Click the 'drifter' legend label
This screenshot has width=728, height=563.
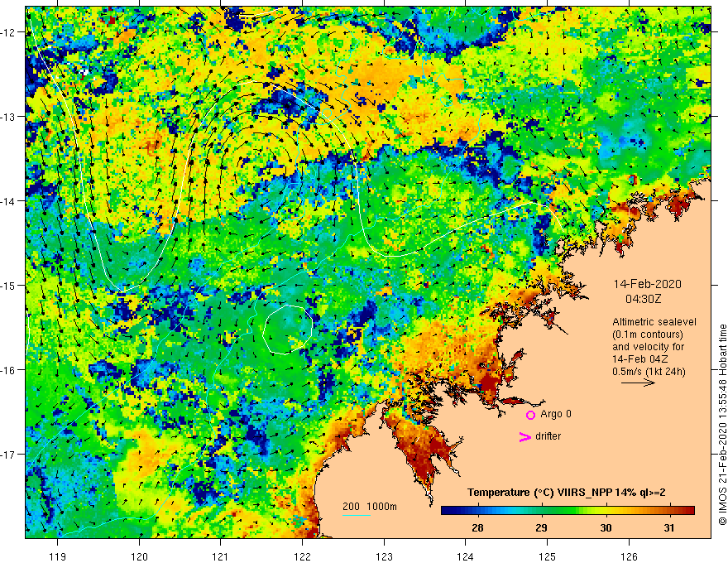[548, 436]
